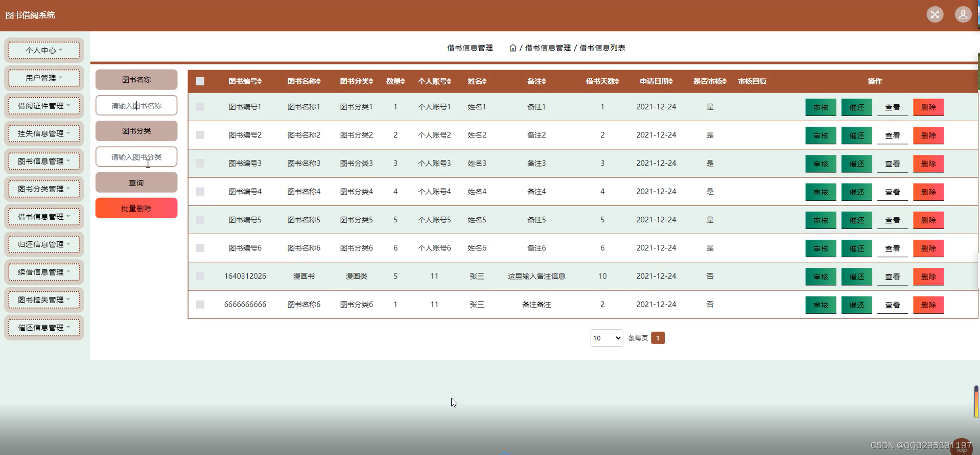Open 图书挂失管理 sidebar menu

pos(44,300)
